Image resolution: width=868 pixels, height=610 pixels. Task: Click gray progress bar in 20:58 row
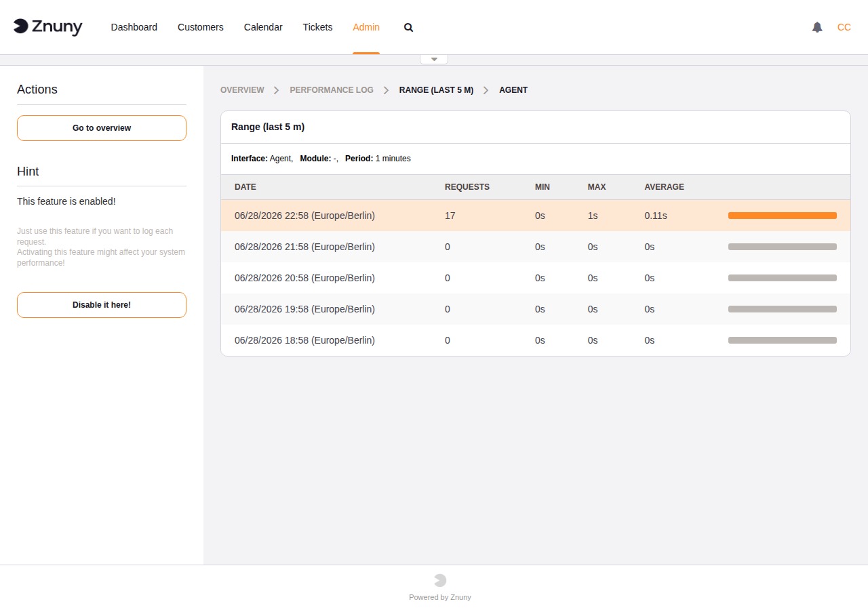(783, 278)
